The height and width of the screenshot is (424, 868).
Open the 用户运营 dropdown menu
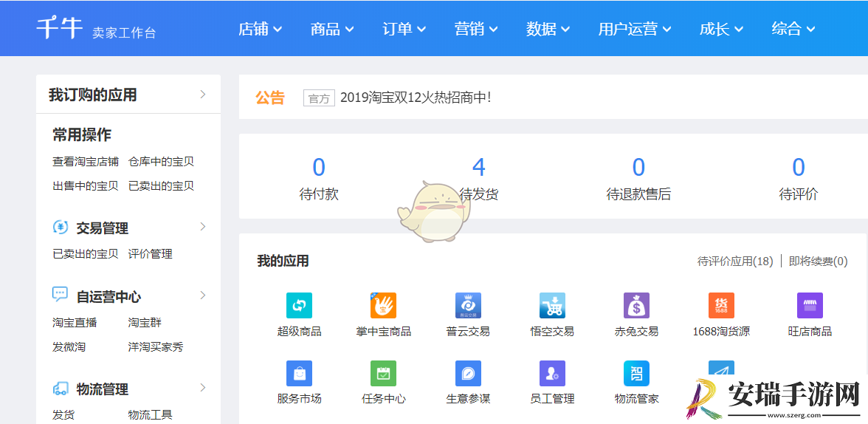635,29
